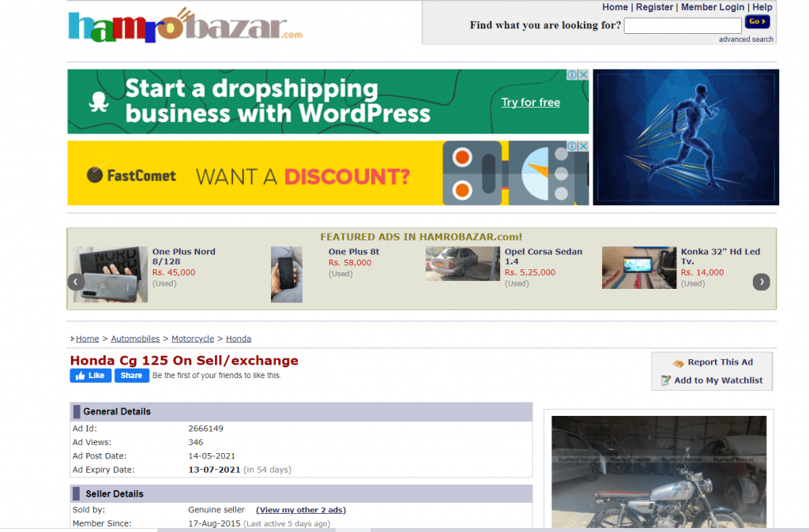View the seller's other 2 ads
Image resolution: width=809 pixels, height=532 pixels.
click(300, 510)
